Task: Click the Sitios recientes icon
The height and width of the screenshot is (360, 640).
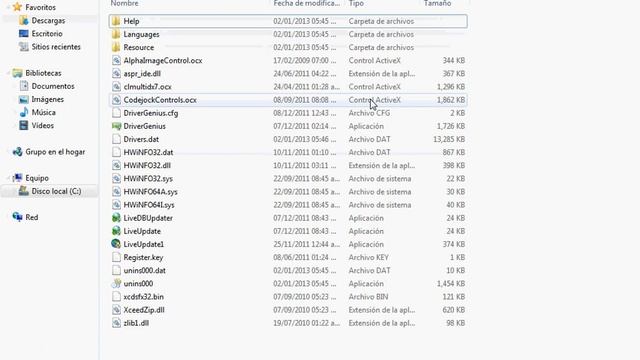Action: click(24, 47)
